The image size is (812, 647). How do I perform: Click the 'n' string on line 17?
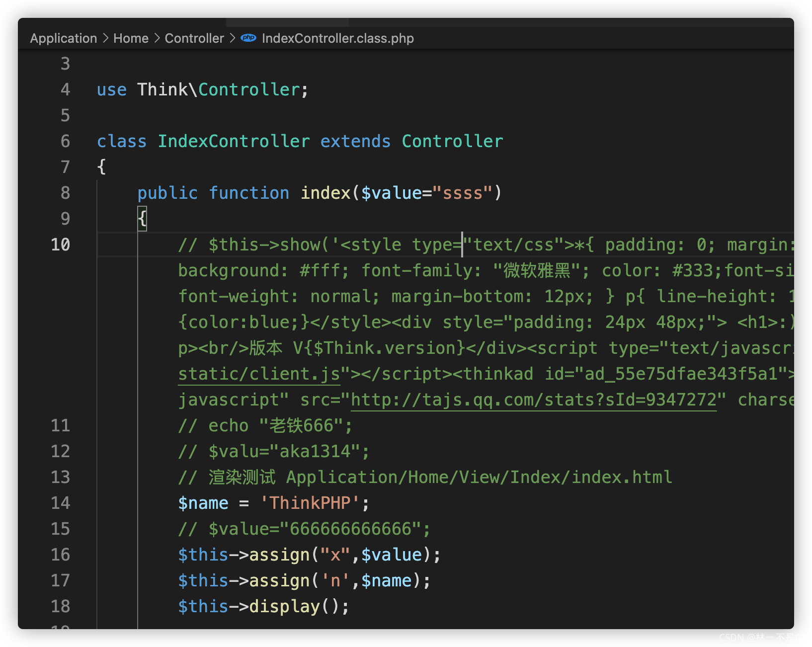click(x=335, y=581)
